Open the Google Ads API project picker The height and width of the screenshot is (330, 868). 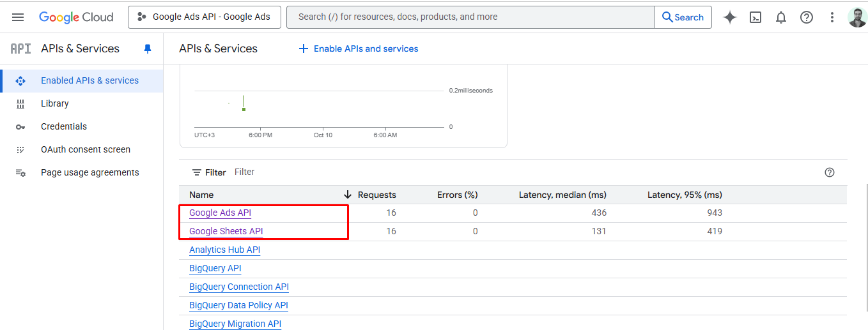(205, 17)
